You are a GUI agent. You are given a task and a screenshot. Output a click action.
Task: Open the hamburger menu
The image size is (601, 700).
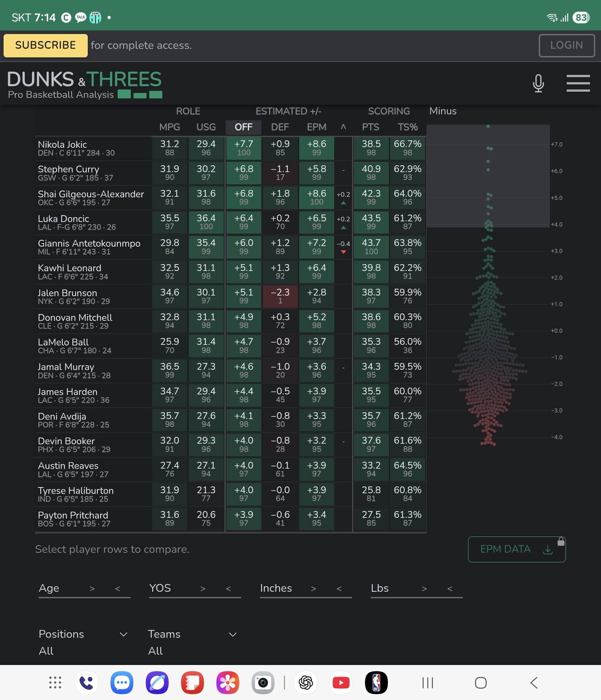click(x=578, y=83)
